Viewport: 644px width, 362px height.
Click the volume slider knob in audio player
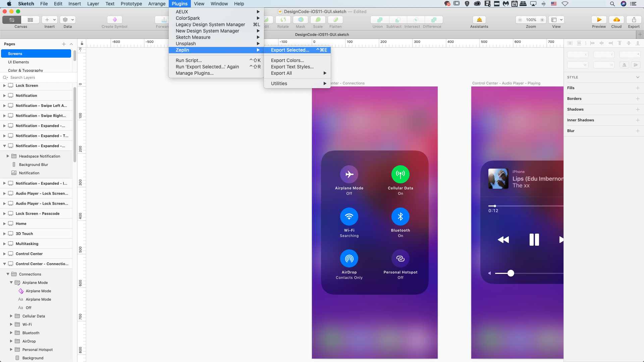pos(511,273)
